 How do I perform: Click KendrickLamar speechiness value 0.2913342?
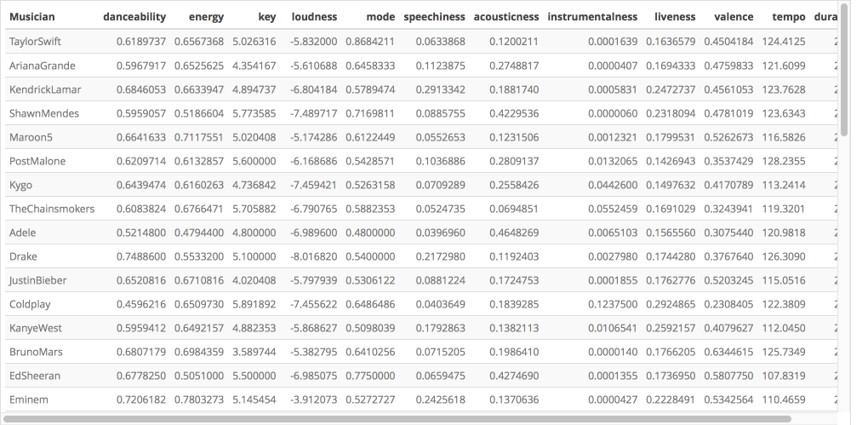pyautogui.click(x=441, y=89)
